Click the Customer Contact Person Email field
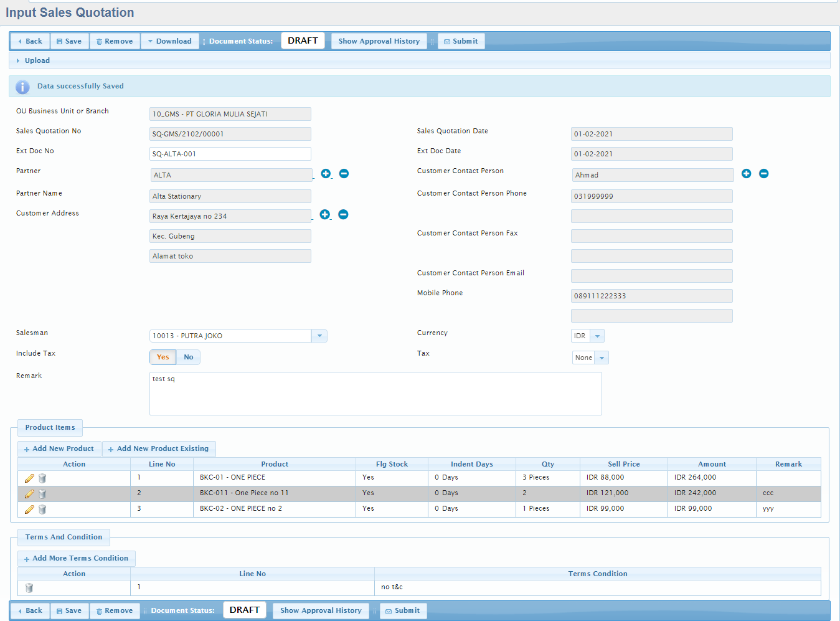 coord(652,276)
